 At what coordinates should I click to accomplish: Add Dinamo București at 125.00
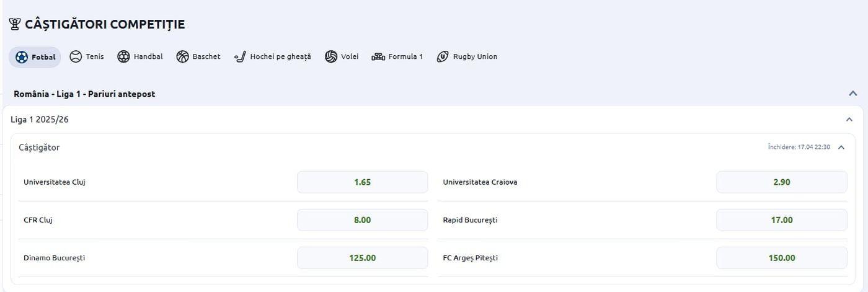tap(362, 258)
